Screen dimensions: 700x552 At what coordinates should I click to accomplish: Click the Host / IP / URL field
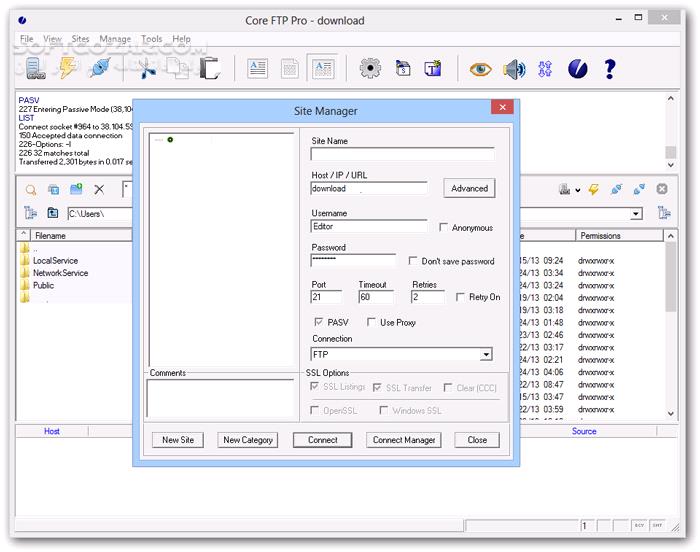(368, 188)
